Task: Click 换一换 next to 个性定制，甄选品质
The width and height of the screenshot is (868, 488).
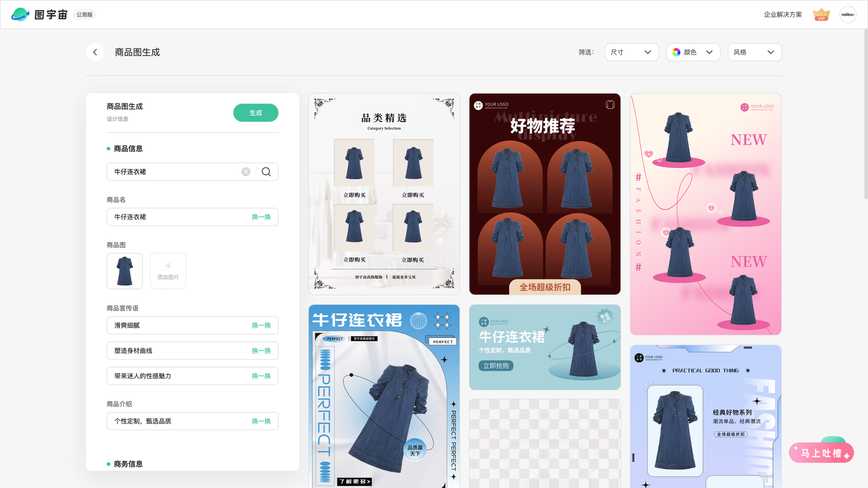Action: click(261, 421)
